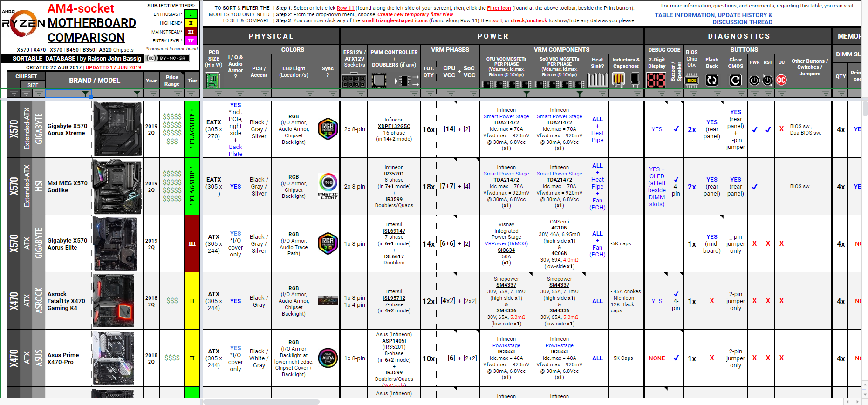Click the 'small triangle-shaped icons' link
868x405 pixels.
point(394,20)
